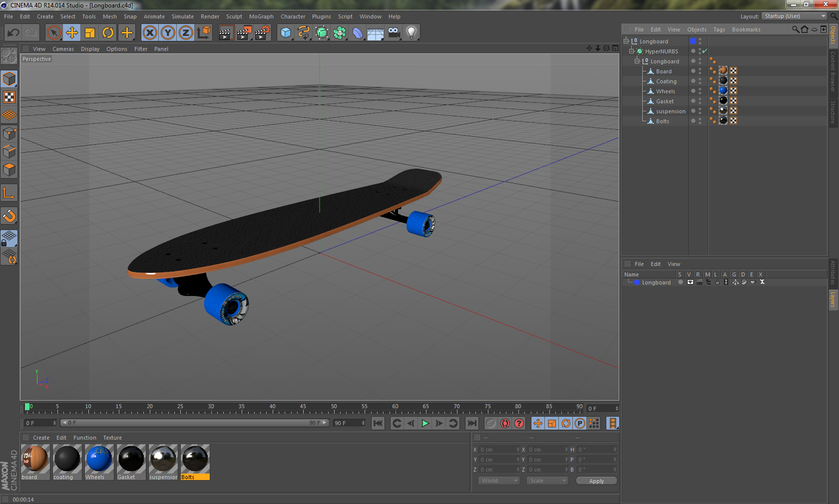Open the Simulate menu

click(x=182, y=16)
